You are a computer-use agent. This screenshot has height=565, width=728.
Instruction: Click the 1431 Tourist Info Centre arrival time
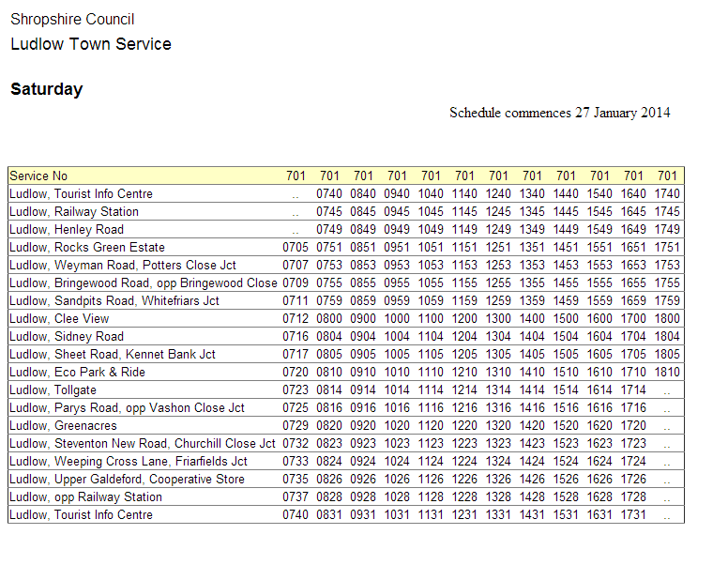pyautogui.click(x=532, y=515)
